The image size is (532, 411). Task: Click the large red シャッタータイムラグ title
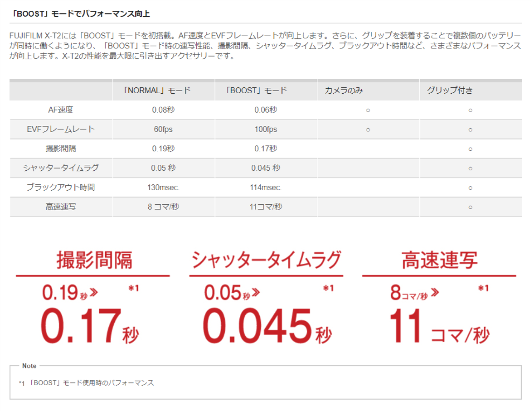[266, 260]
